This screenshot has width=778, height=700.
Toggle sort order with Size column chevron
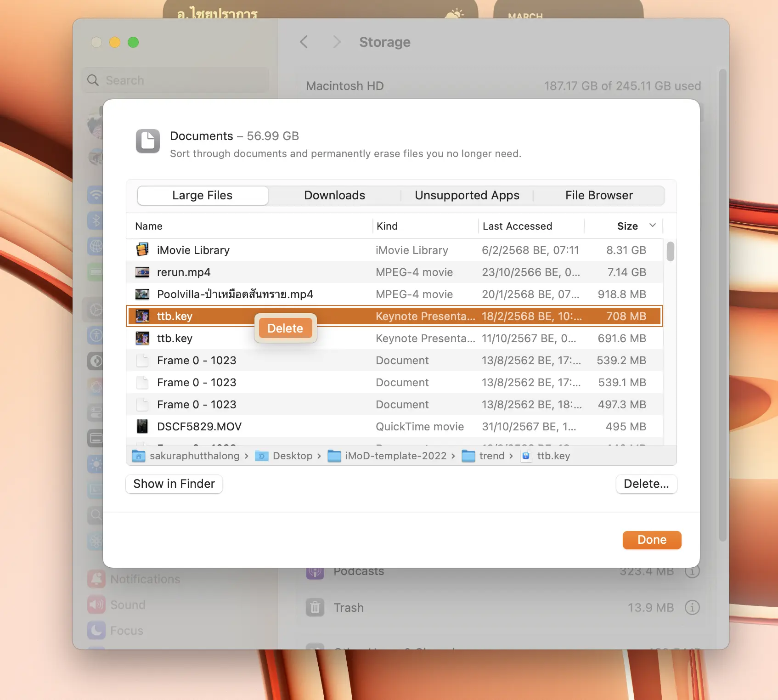652,226
